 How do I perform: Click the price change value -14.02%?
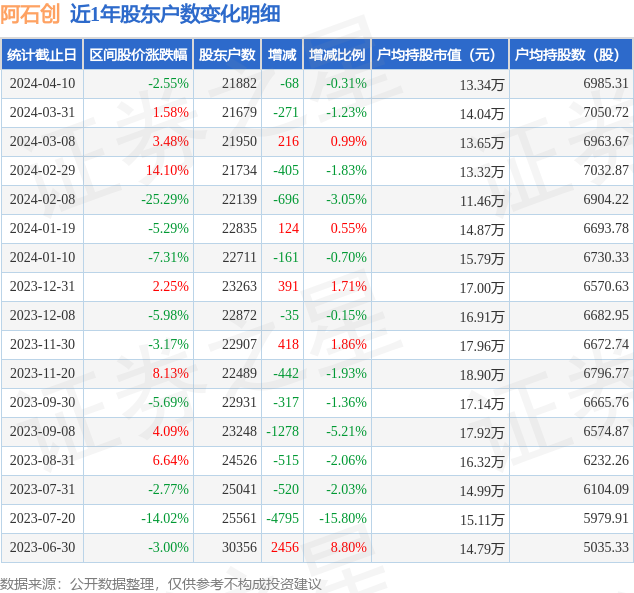(165, 518)
